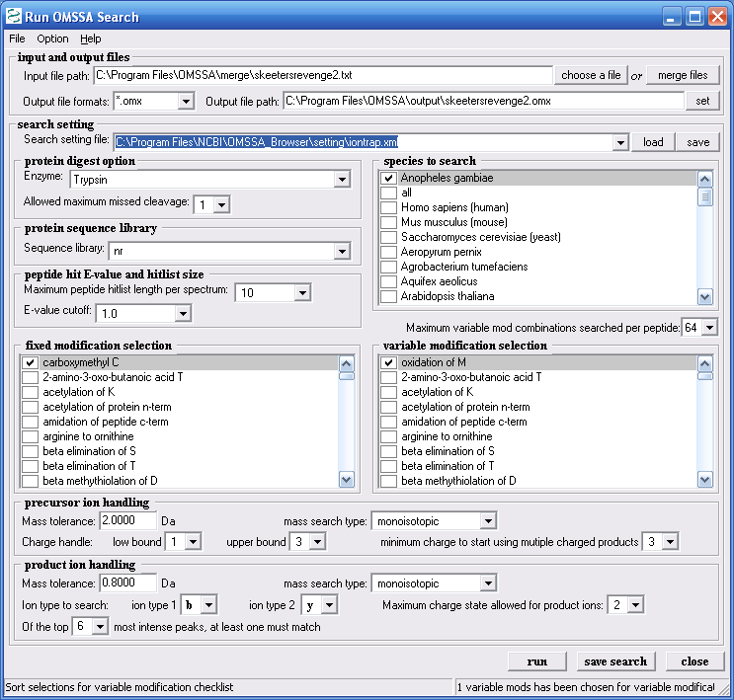Minimize the Run OMSSA Search window
Viewport: 734px width, 700px height.
pos(672,18)
